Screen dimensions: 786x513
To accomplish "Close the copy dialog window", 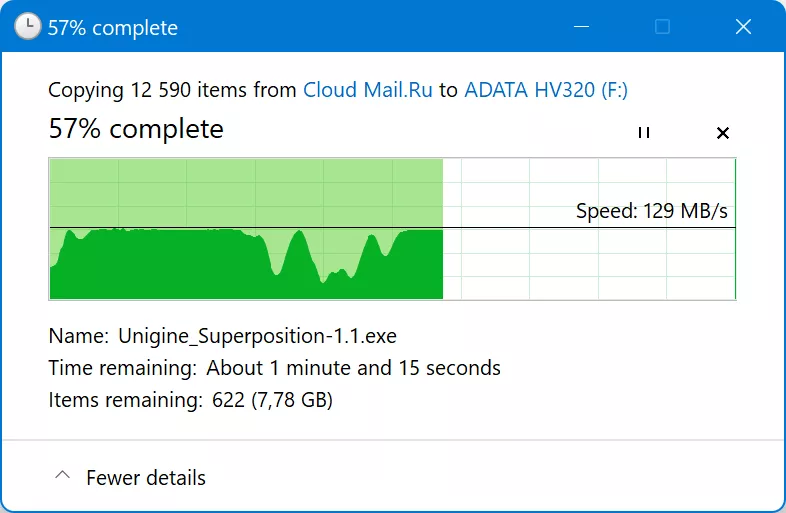I will (743, 26).
